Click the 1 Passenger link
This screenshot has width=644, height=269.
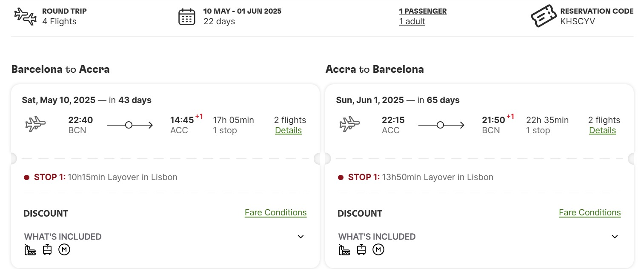click(423, 11)
